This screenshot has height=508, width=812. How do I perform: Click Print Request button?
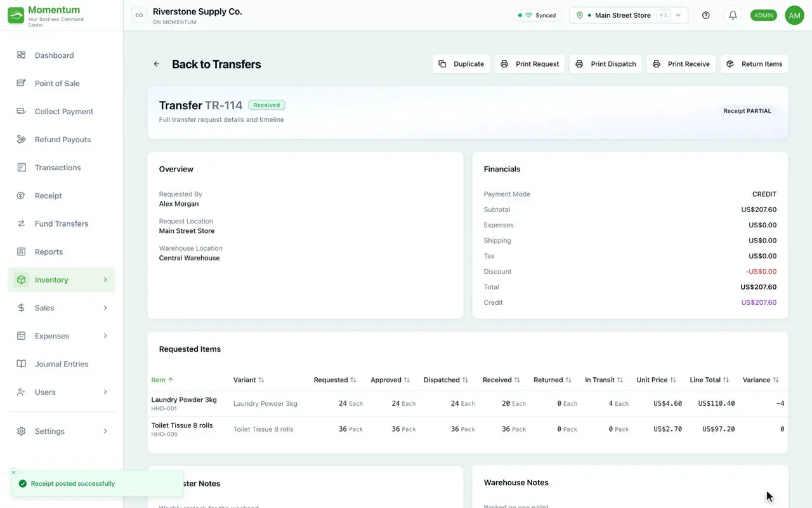tap(530, 64)
